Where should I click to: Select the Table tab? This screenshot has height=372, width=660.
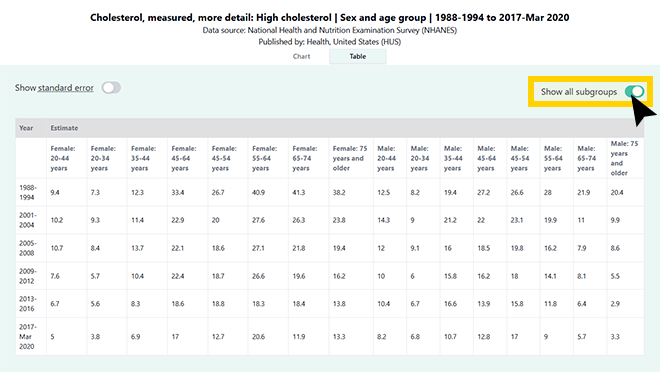pyautogui.click(x=357, y=56)
